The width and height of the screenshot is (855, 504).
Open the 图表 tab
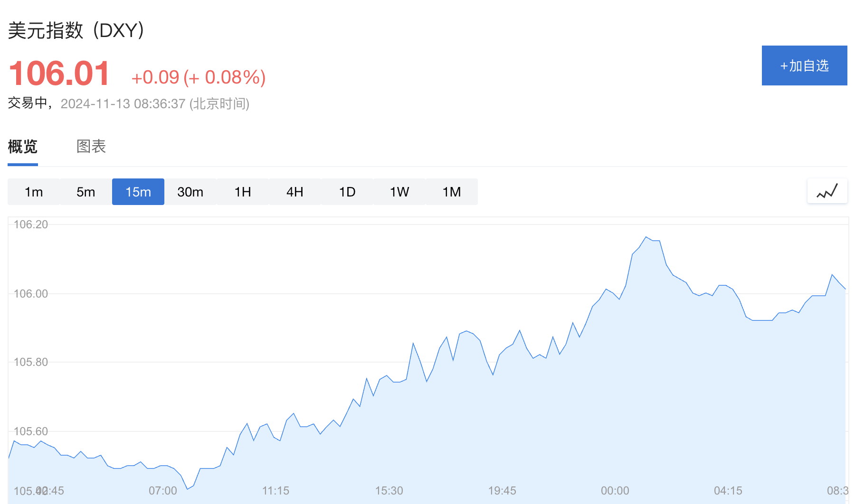pyautogui.click(x=91, y=146)
